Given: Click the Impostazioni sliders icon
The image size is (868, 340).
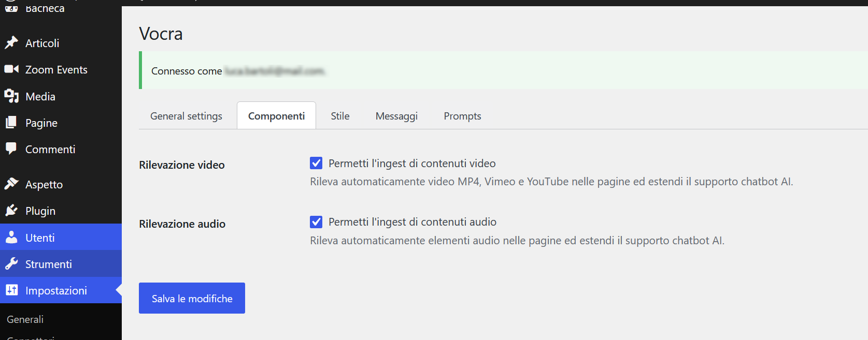Looking at the screenshot, I should (x=11, y=290).
